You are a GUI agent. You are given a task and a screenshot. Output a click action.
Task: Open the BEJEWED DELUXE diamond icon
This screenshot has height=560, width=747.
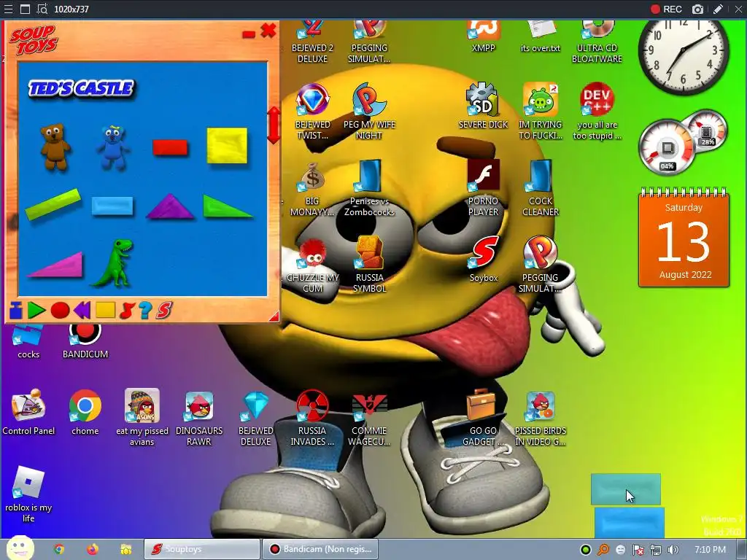coord(256,419)
